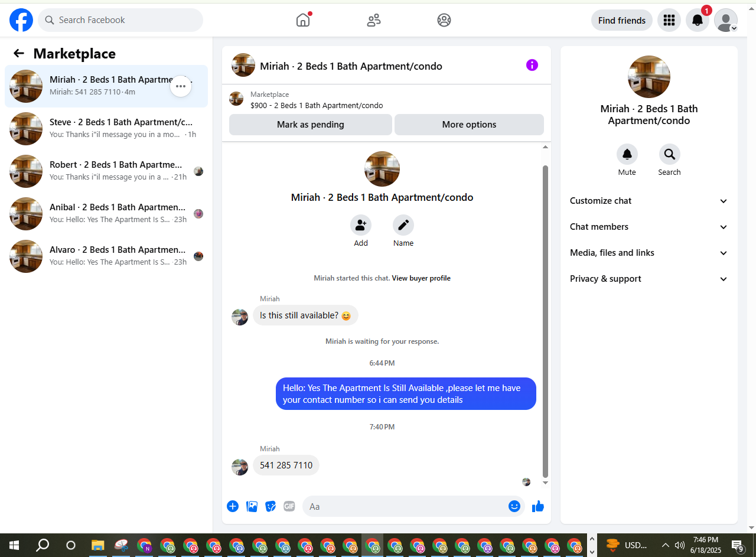The image size is (756, 557).
Task: Open the Groups icon in top navigation
Action: pos(444,20)
